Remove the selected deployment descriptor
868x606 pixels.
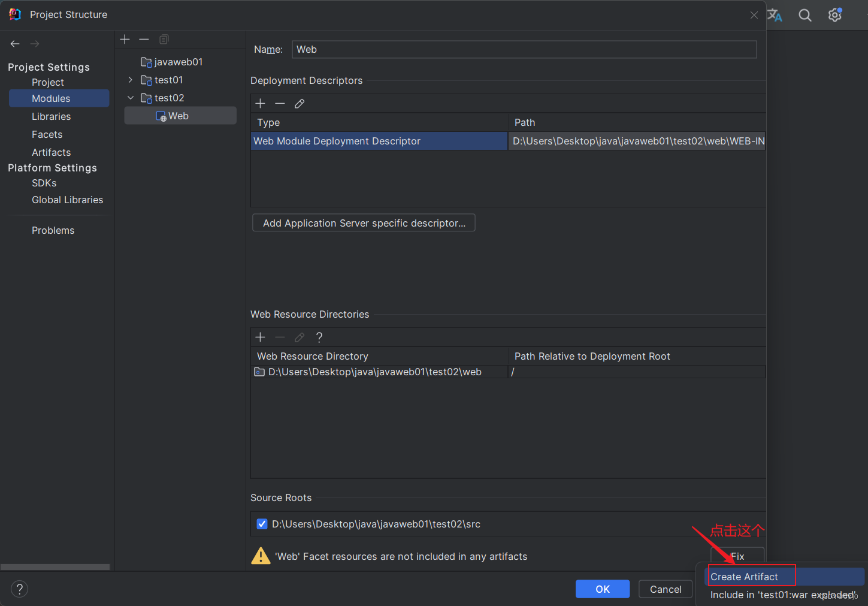[280, 104]
